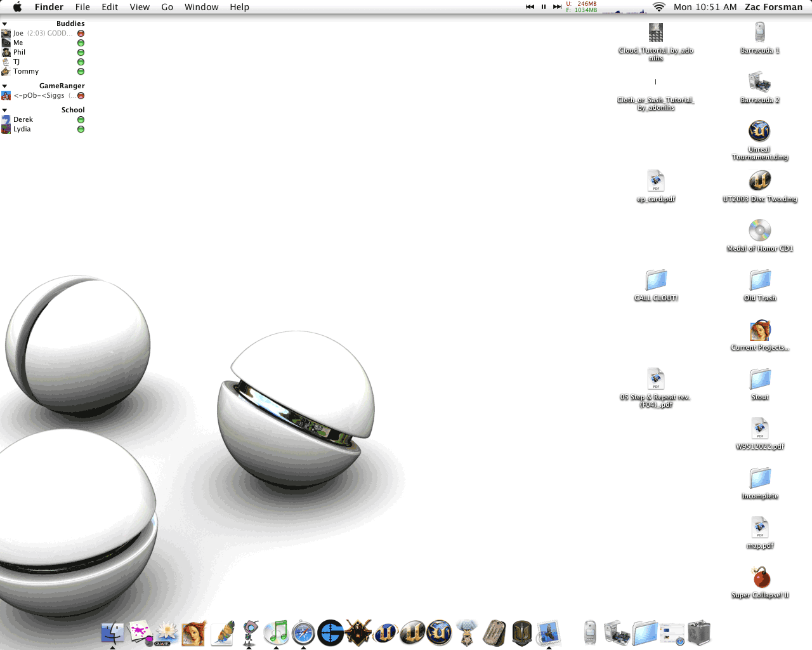
Task: Select W9512022.pdf file icon
Action: point(760,434)
